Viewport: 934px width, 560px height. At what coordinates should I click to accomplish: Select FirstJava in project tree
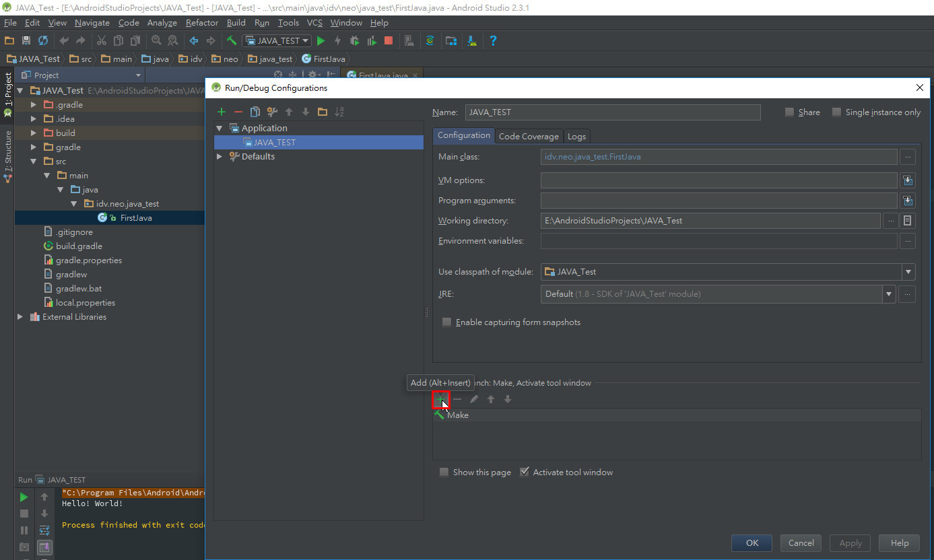tap(136, 218)
